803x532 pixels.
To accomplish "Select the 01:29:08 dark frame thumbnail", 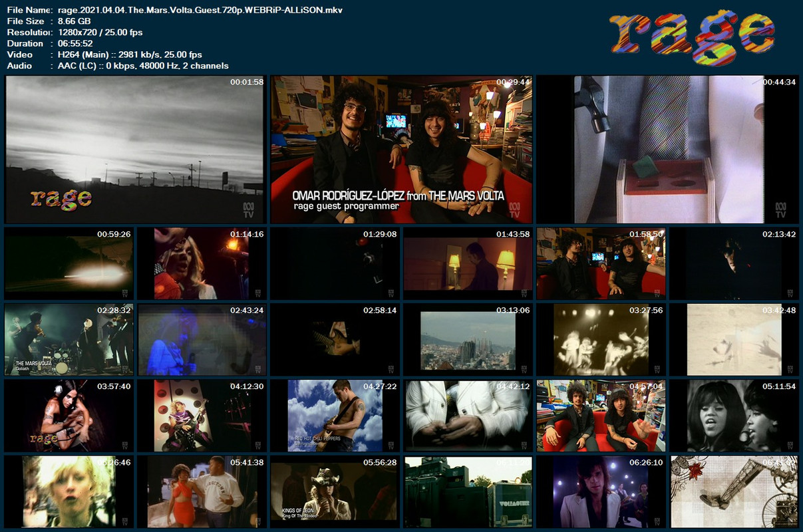I will [x=335, y=263].
